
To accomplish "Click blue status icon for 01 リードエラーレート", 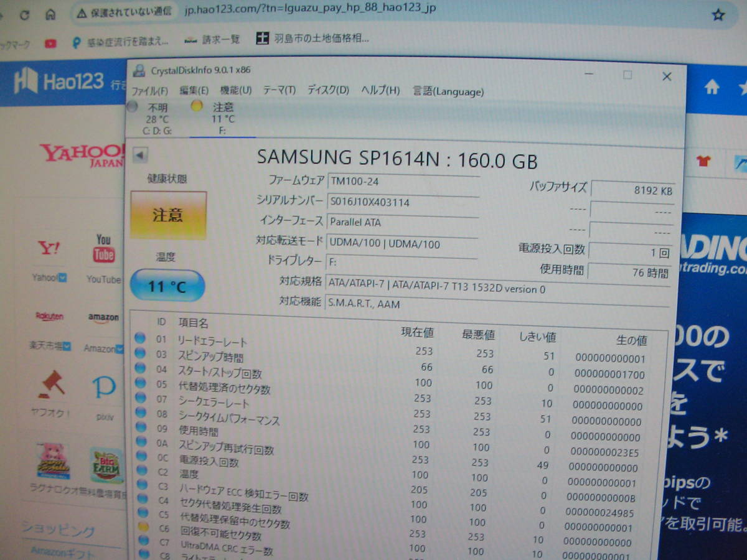I will [140, 338].
